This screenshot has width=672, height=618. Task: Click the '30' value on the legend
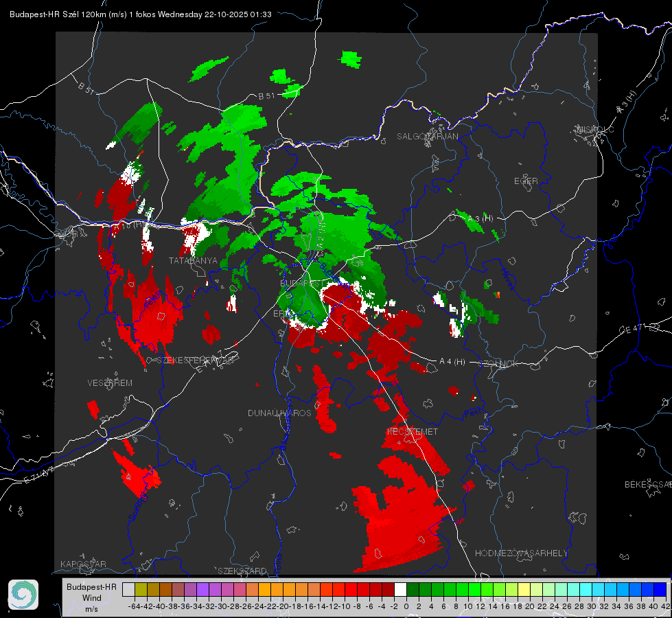(592, 606)
